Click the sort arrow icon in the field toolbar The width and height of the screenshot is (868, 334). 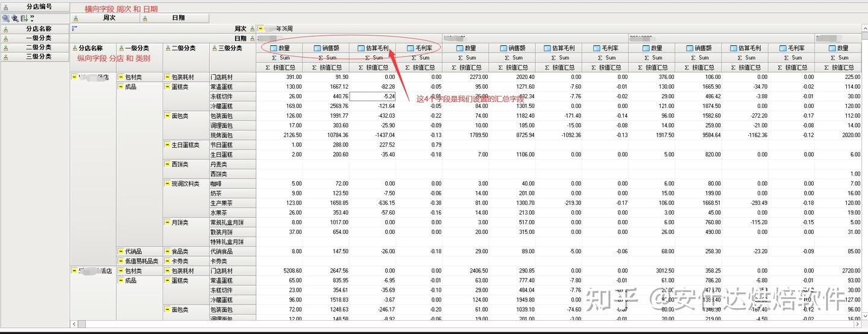coord(24,19)
